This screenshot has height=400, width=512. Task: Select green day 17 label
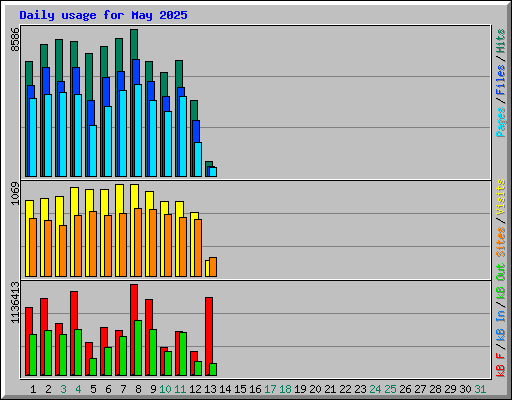(270, 389)
